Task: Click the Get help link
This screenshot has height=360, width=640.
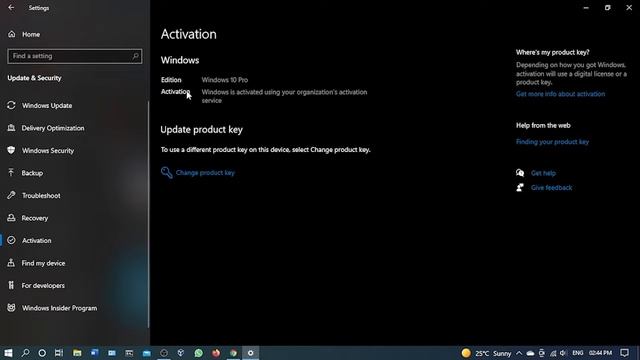Action: click(543, 173)
